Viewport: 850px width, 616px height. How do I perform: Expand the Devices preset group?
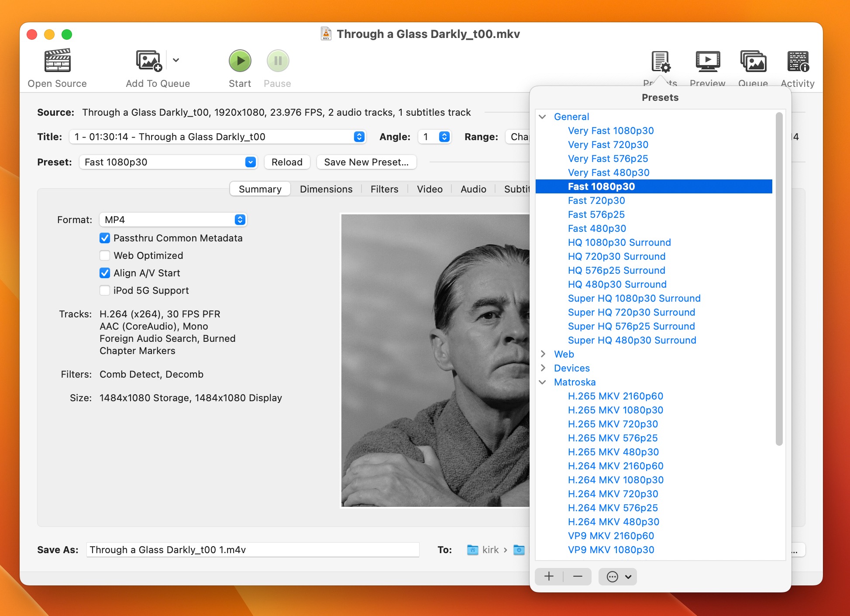click(543, 368)
